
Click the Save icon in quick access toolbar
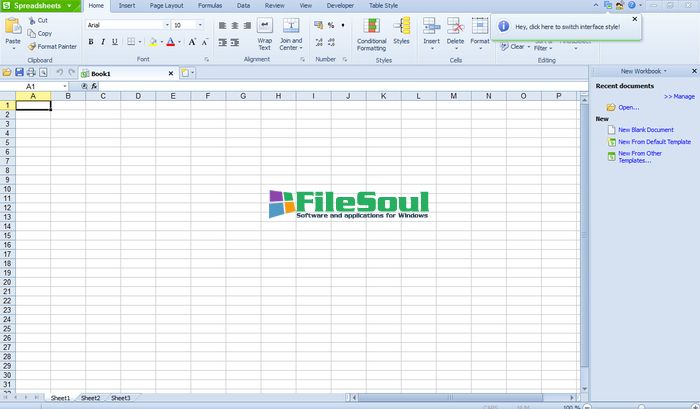[x=19, y=73]
